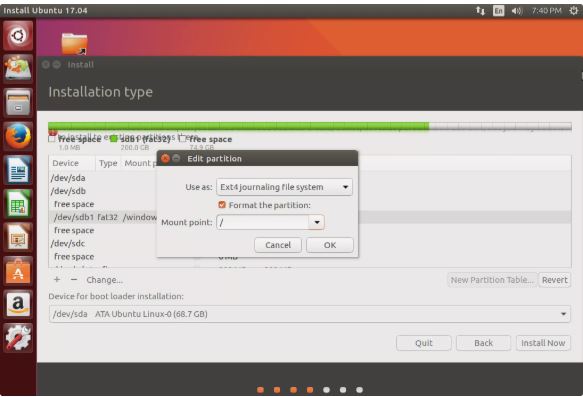Image resolution: width=583 pixels, height=397 pixels.
Task: Open the Ubuntu Dash search launcher
Action: tap(17, 36)
